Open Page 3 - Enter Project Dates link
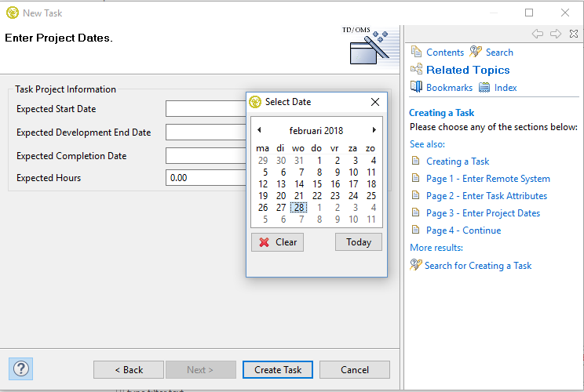This screenshot has width=584, height=392. pos(483,213)
